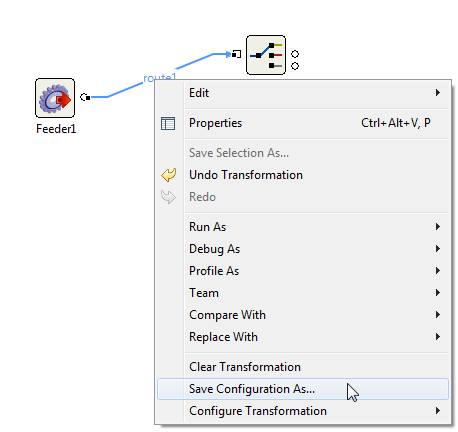Screen dimensions: 458x432
Task: Click the yellow Undo Transformation arrow icon
Action: click(x=169, y=175)
